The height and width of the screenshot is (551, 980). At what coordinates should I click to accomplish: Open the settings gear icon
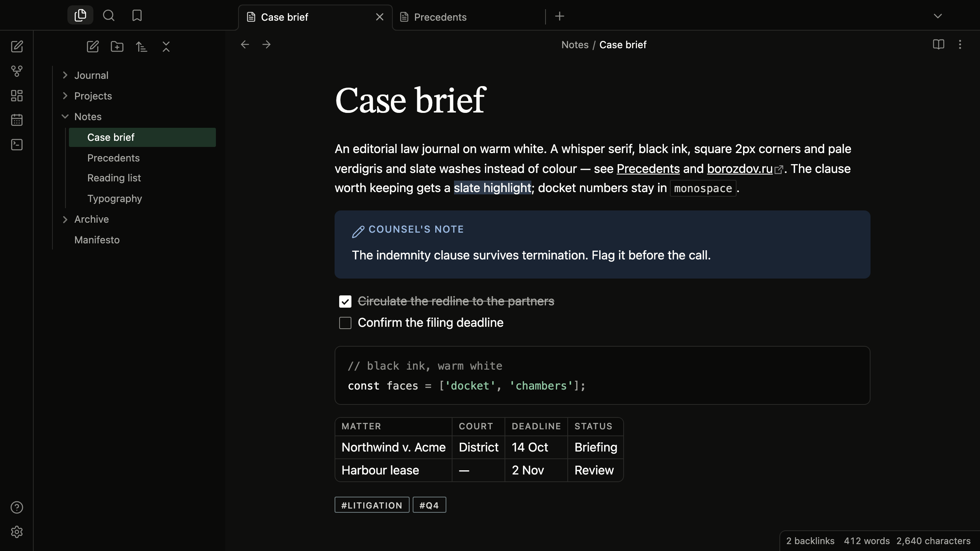click(17, 532)
